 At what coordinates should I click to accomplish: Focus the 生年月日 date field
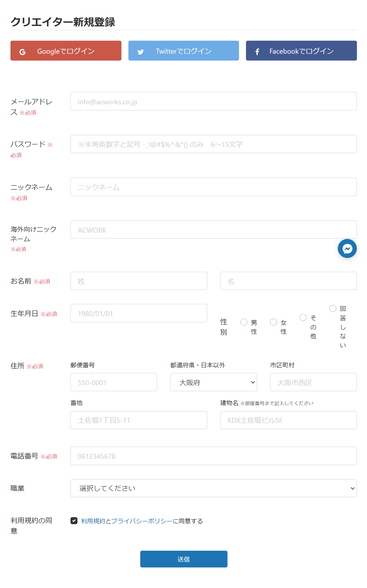139,313
